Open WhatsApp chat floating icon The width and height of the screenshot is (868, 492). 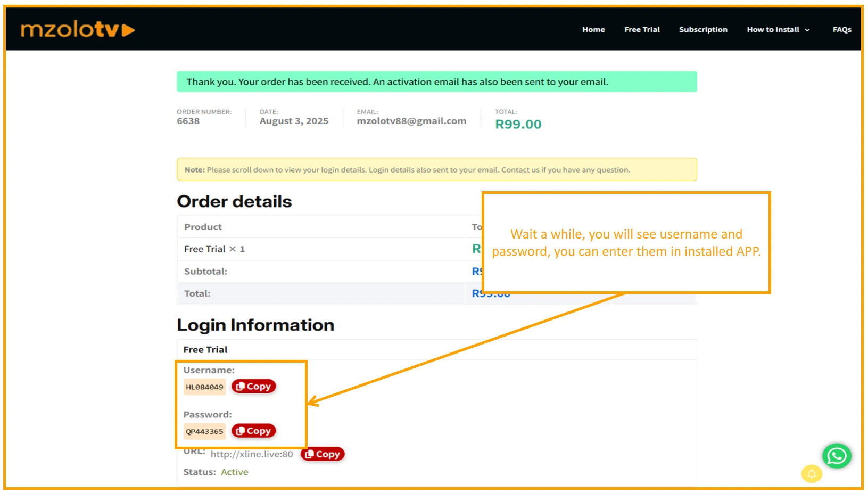click(837, 456)
